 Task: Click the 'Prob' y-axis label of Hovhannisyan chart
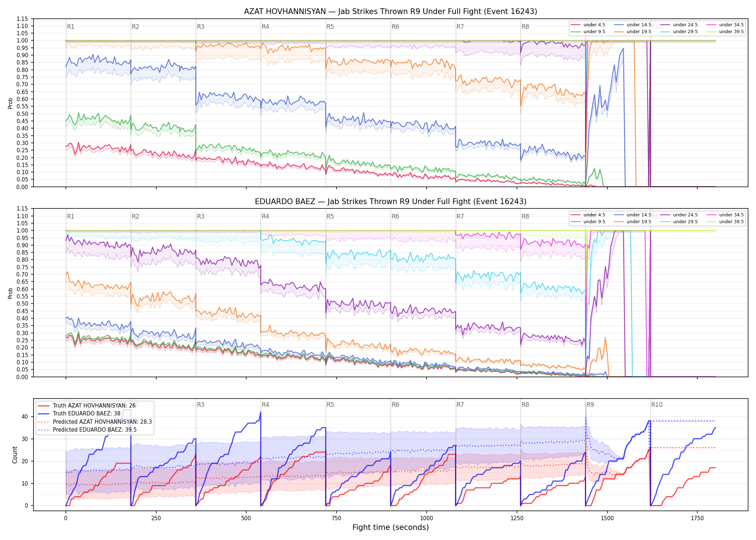(10, 103)
